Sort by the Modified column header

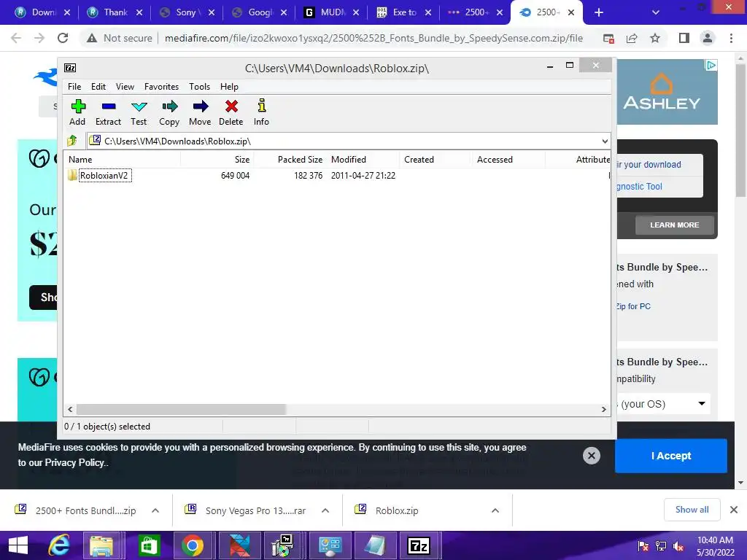click(363, 160)
